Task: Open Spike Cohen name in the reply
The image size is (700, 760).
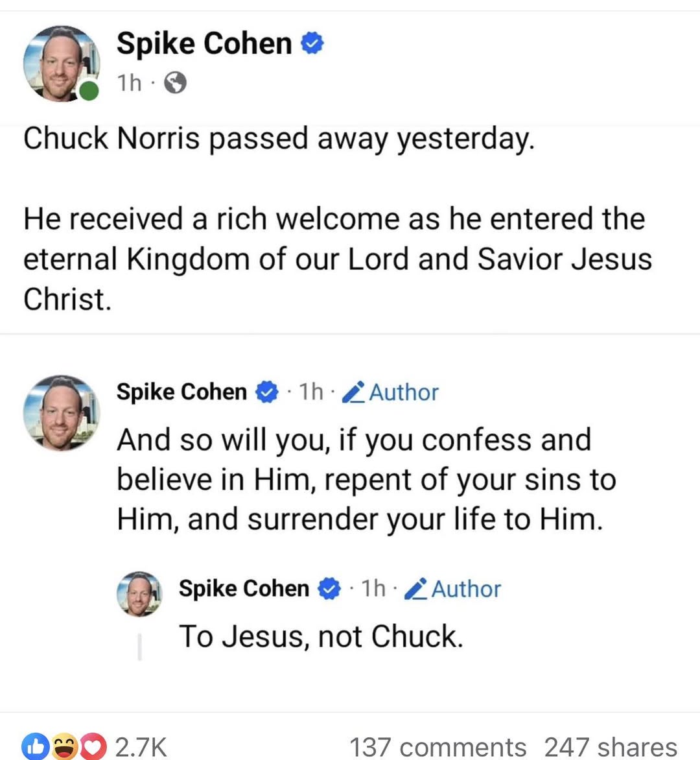Action: tap(244, 589)
